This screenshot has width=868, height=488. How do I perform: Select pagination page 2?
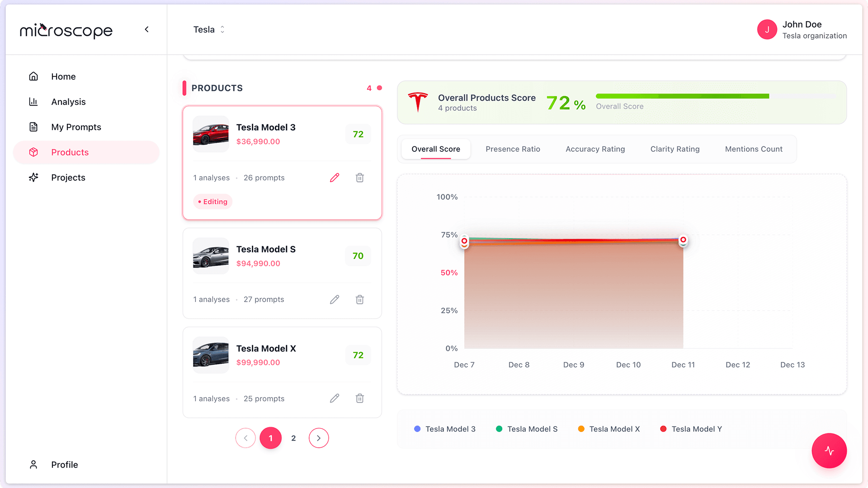click(x=293, y=437)
